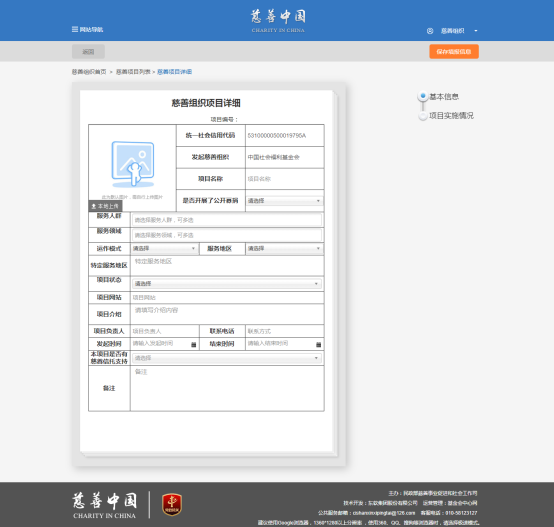Select the 项目实施情况 step radio
The width and height of the screenshot is (554, 527).
tap(423, 116)
